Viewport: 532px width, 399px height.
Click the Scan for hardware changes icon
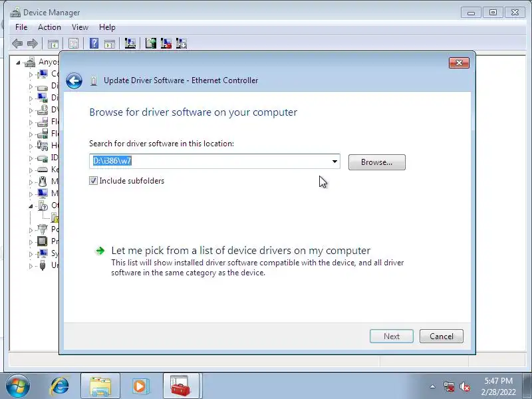130,43
